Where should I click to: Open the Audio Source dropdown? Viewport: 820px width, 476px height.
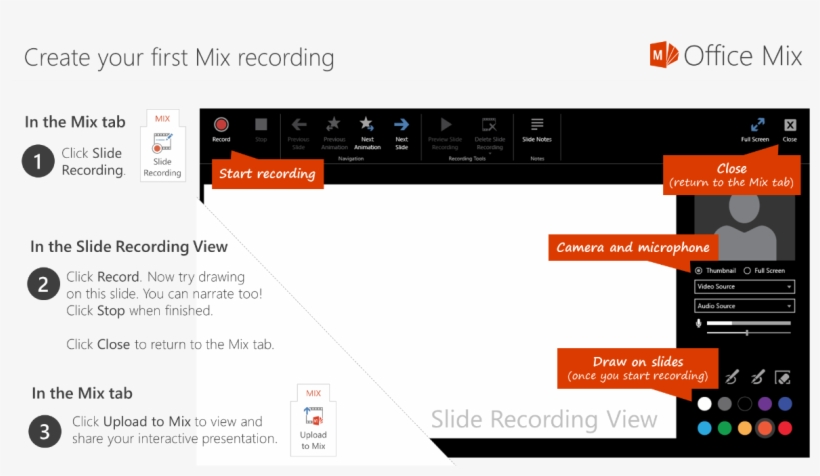coord(744,306)
